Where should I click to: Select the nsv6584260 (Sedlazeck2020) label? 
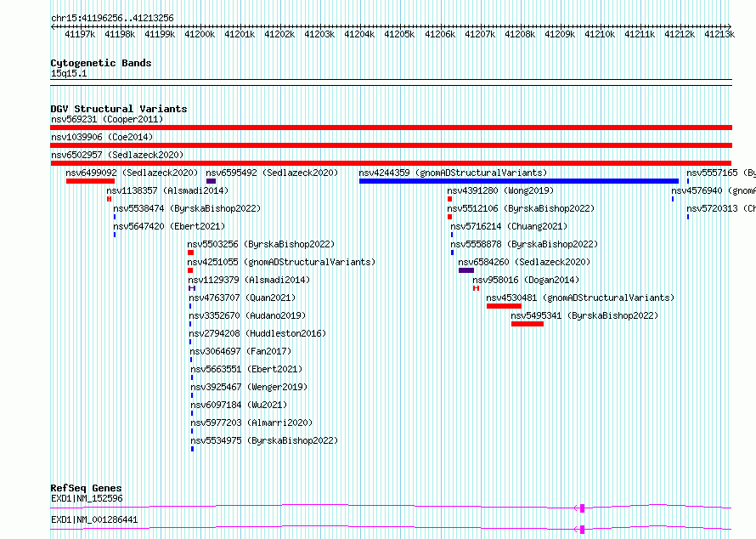coord(524,262)
